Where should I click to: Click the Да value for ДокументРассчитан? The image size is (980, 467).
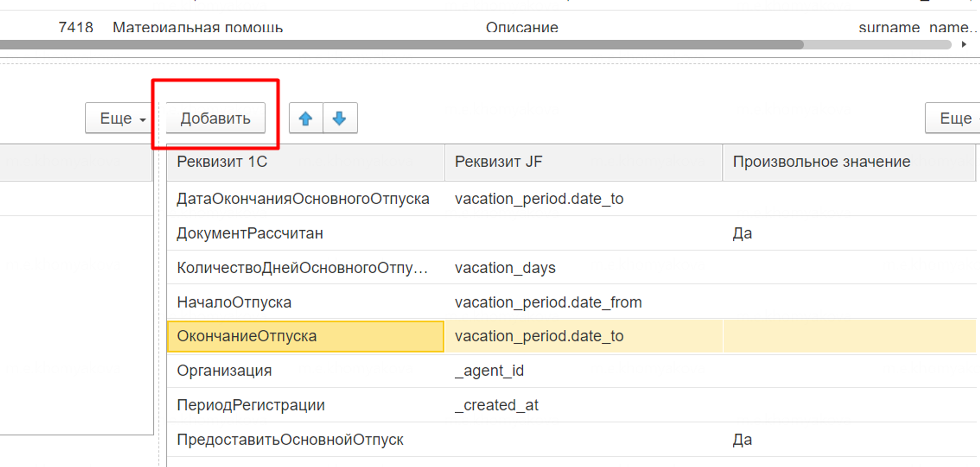(742, 233)
